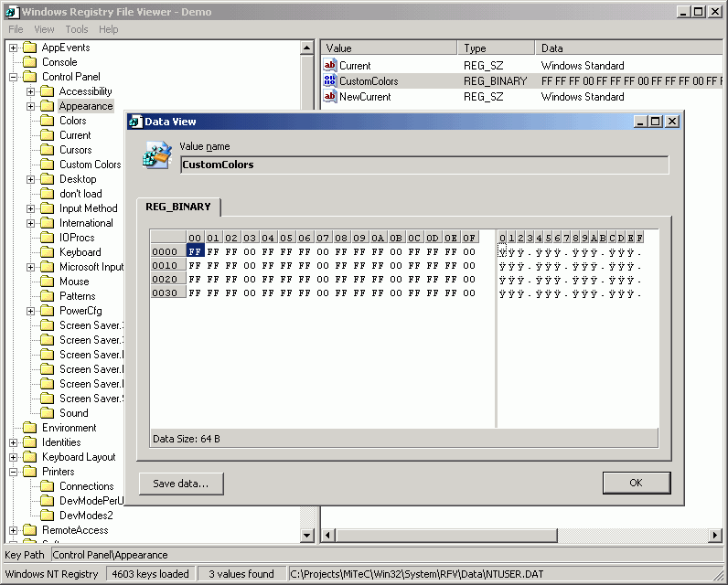This screenshot has width=728, height=585.
Task: Open the View menu
Action: [x=44, y=29]
